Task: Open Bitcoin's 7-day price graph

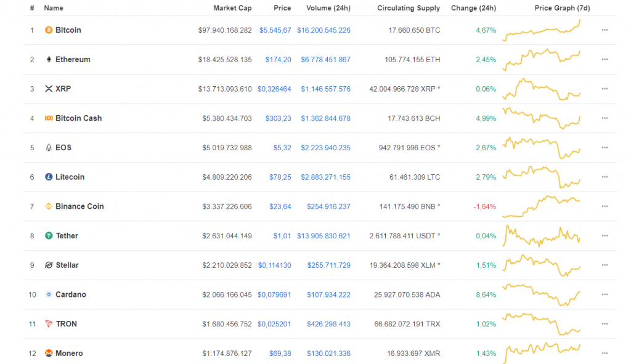Action: [541, 30]
